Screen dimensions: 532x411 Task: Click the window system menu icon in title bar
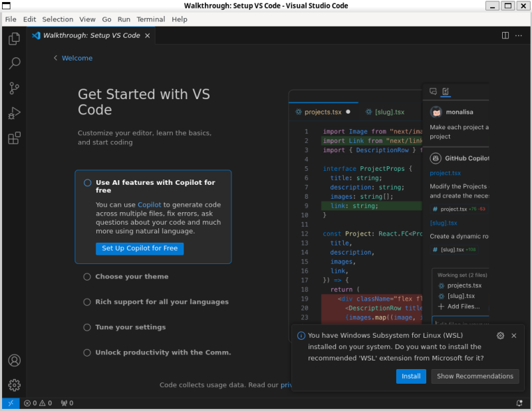pyautogui.click(x=7, y=5)
